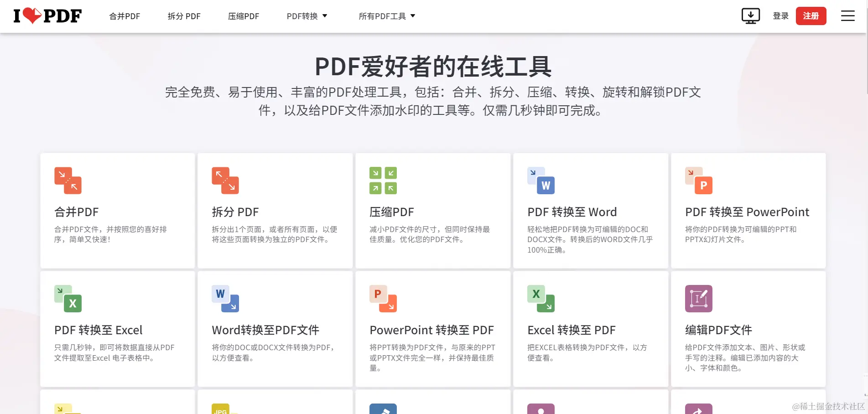The width and height of the screenshot is (868, 414).
Task: Click the text '轻松地把PDF转换为可编辑的DOC和'
Action: point(587,229)
